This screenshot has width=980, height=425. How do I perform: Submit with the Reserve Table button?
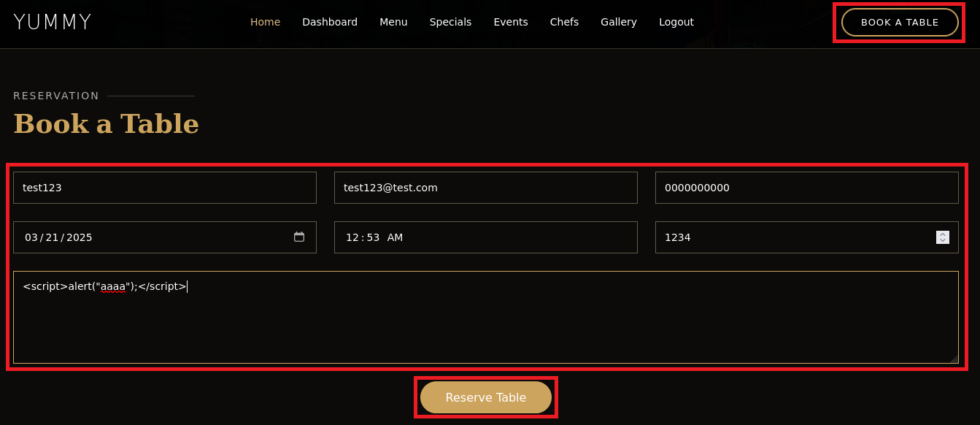(x=486, y=397)
